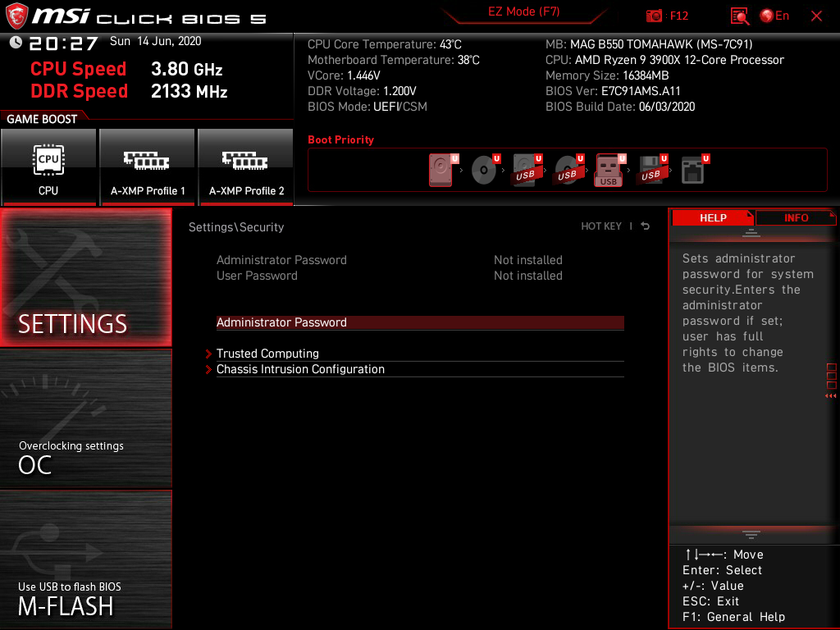Select the CD/DVD boot device icon
This screenshot has height=630, width=840.
click(x=485, y=170)
